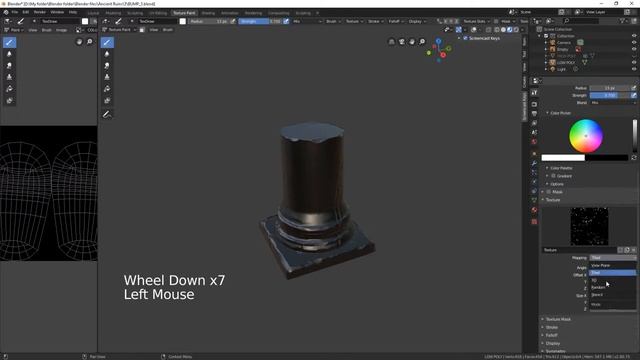Toggle radius pressure sensitivity in properties panel
This screenshot has height=360, width=640.
click(x=633, y=88)
